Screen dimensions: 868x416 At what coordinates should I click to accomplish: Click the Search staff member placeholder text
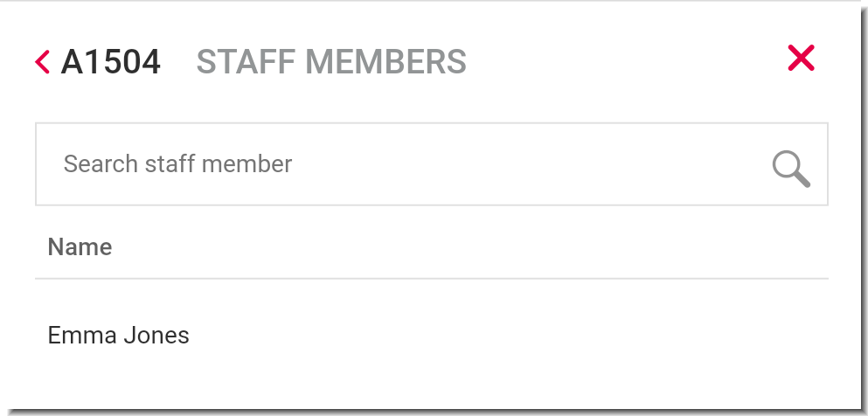pyautogui.click(x=177, y=163)
